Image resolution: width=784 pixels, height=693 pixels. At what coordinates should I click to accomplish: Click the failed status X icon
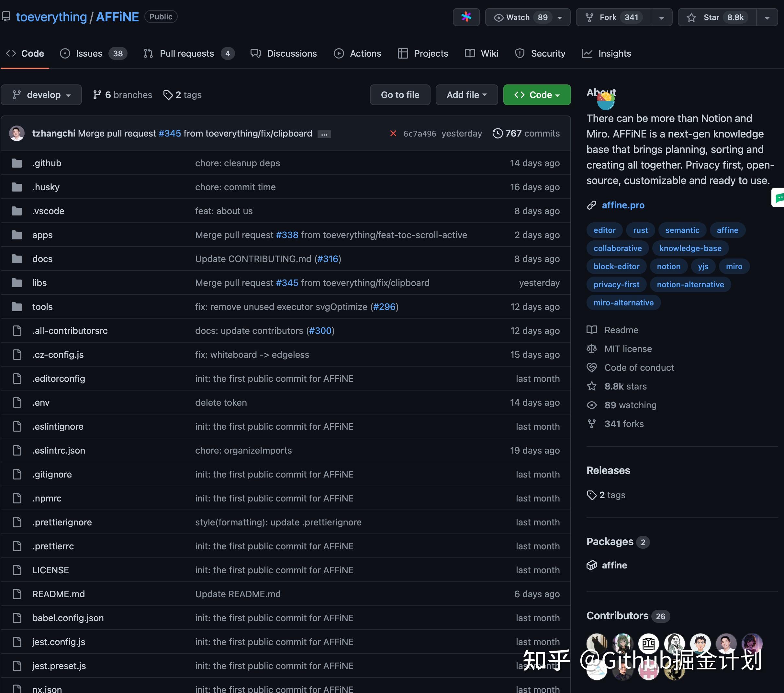click(393, 133)
